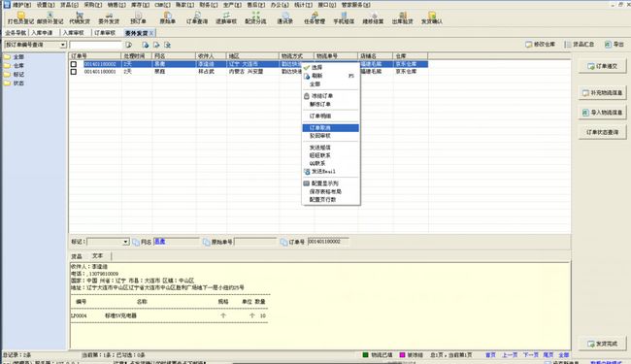Switch to the 订单审核 tab
631x364 pixels.
click(x=105, y=33)
